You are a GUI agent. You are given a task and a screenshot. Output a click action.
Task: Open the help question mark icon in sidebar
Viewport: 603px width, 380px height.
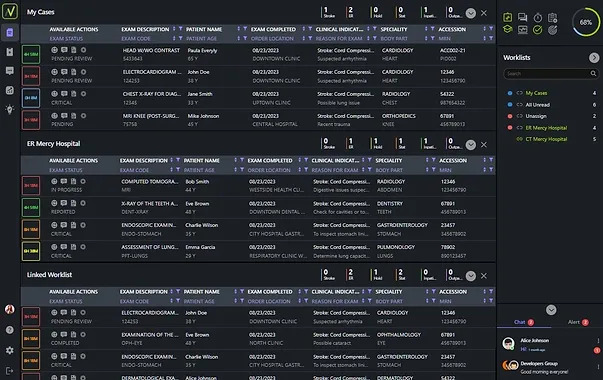(10, 330)
